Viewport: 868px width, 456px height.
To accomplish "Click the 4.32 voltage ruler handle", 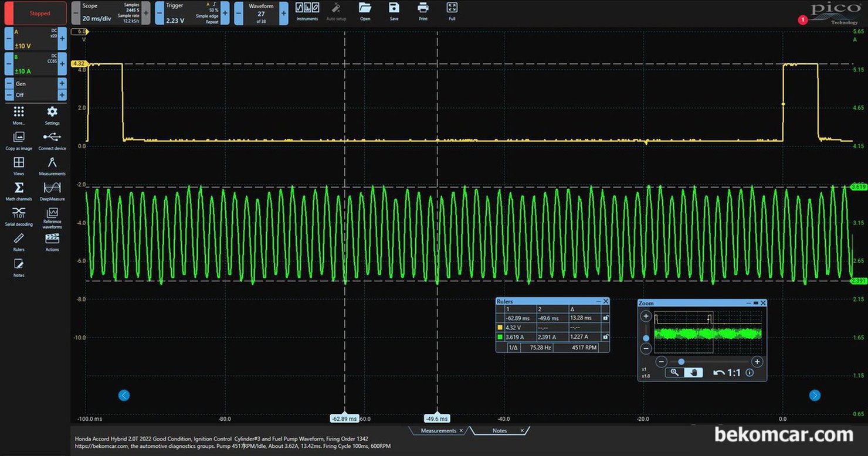I will [78, 63].
